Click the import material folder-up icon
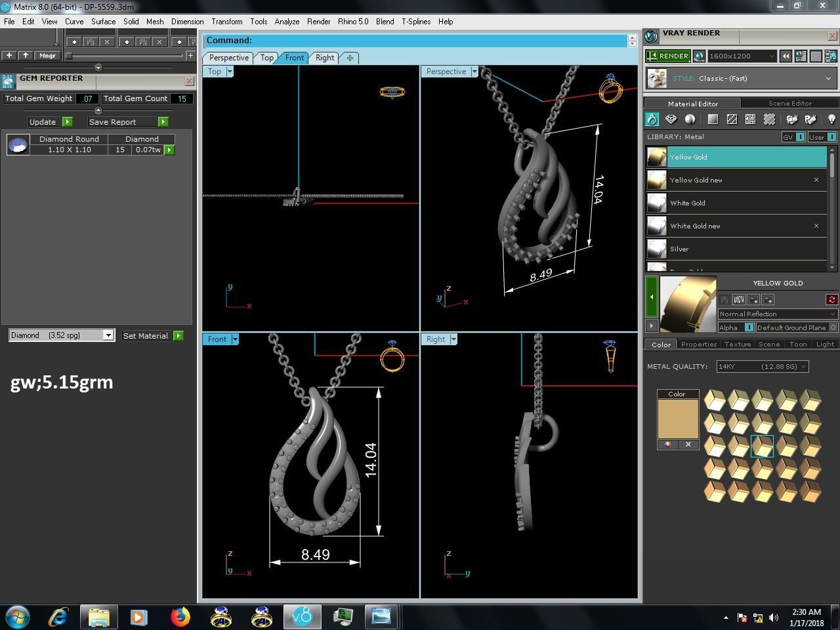The width and height of the screenshot is (840, 630). (x=768, y=300)
